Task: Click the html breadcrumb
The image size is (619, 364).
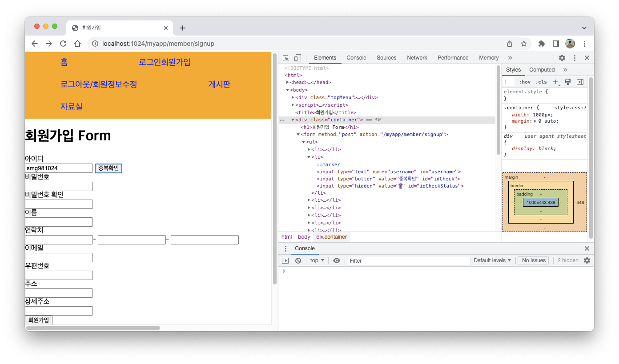Action: (287, 237)
